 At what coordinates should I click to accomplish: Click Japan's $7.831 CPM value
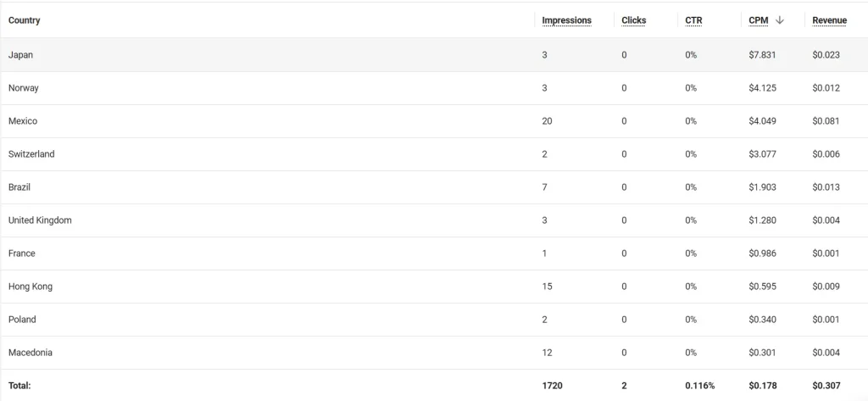pyautogui.click(x=762, y=55)
